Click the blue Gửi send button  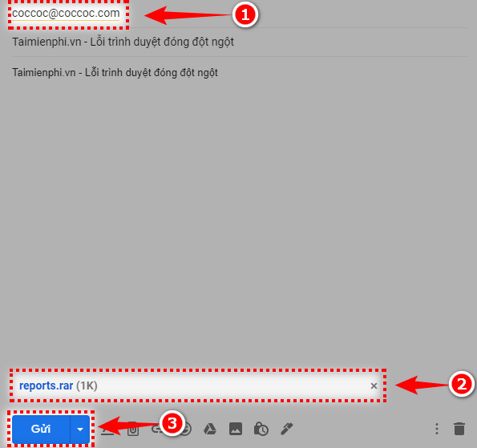tap(41, 429)
